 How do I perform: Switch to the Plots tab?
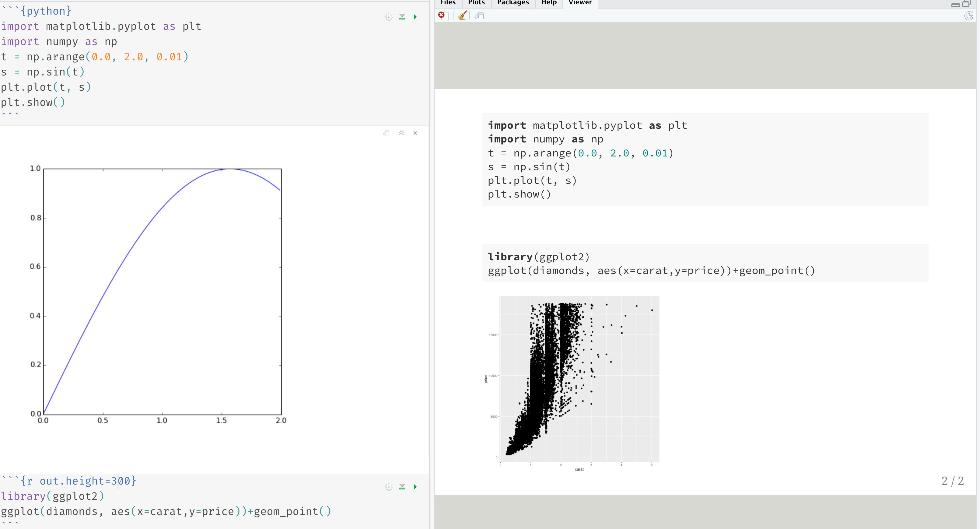coord(476,3)
